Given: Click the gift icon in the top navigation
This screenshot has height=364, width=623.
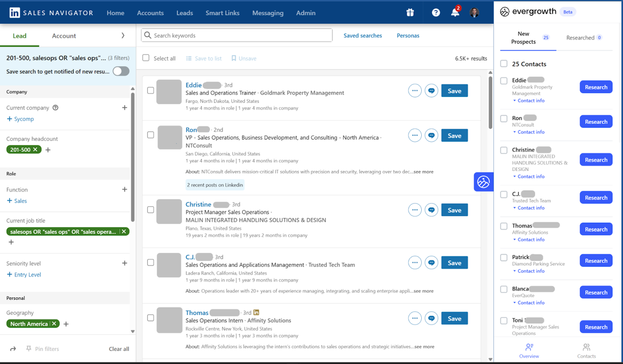Looking at the screenshot, I should pos(410,12).
